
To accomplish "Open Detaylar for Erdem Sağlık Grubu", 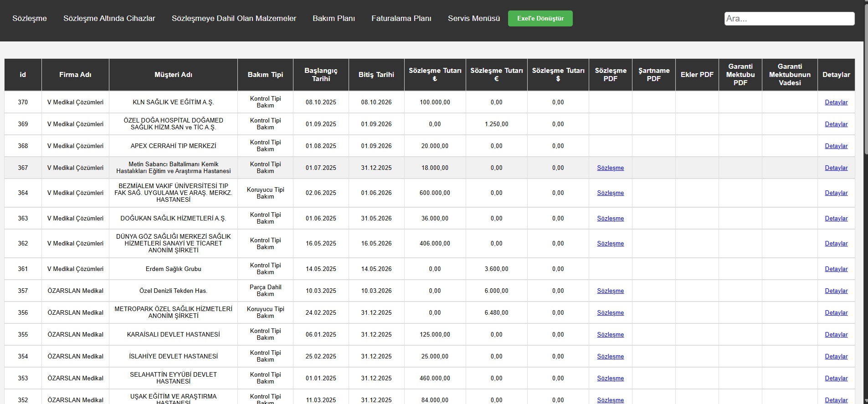I will (836, 269).
